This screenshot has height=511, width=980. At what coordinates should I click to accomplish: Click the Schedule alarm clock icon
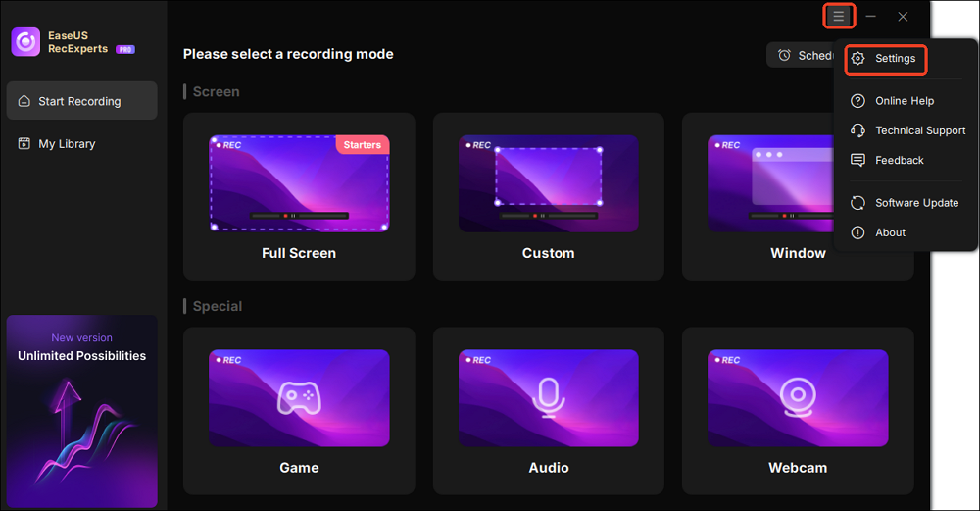pyautogui.click(x=784, y=55)
